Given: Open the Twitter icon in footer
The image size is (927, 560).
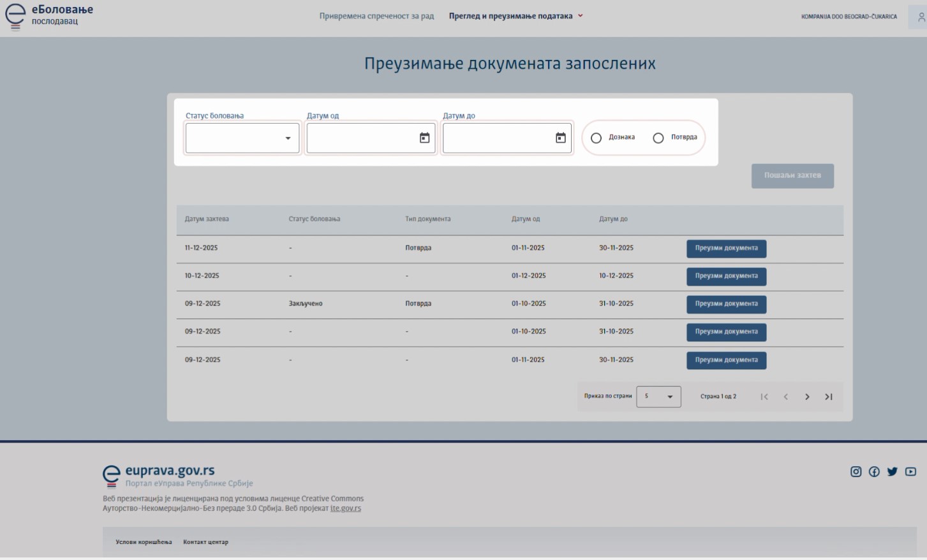Looking at the screenshot, I should (892, 471).
